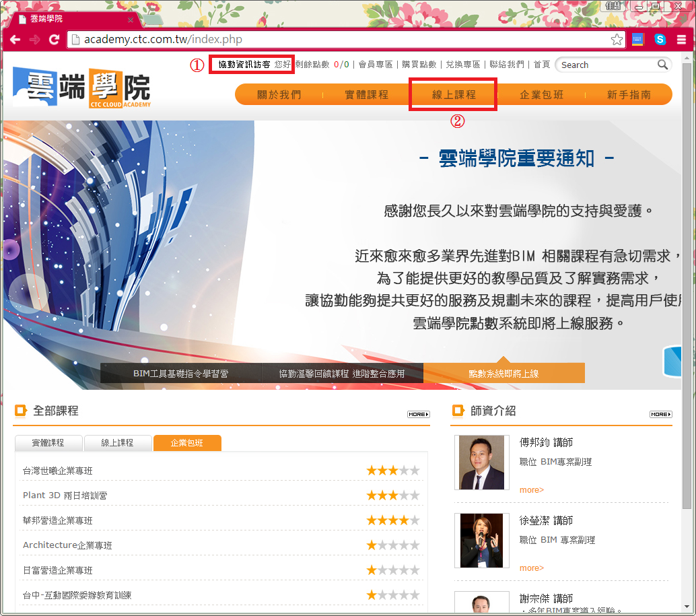Click more link under 傅邦鈞 講師
This screenshot has width=696, height=616.
tap(531, 490)
